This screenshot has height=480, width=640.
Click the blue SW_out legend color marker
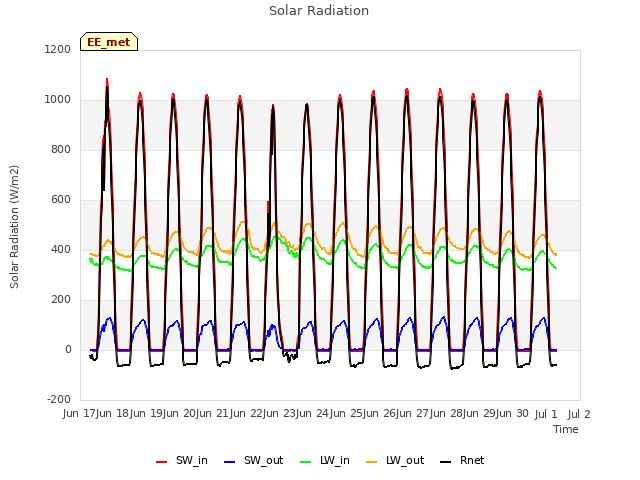pyautogui.click(x=230, y=462)
